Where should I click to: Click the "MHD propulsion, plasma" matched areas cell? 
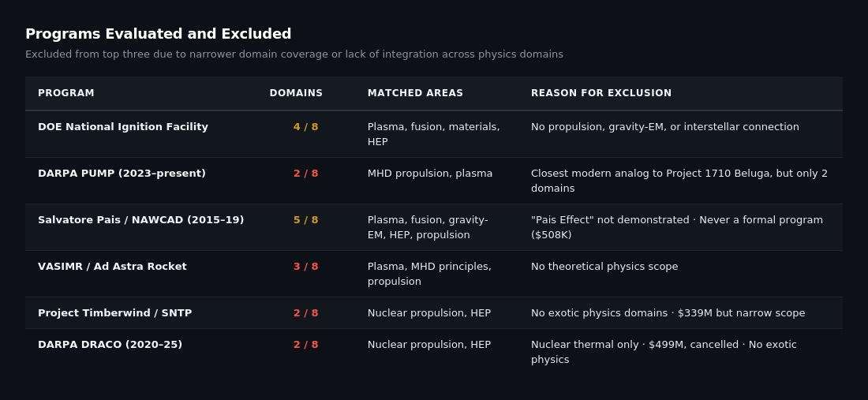click(430, 174)
